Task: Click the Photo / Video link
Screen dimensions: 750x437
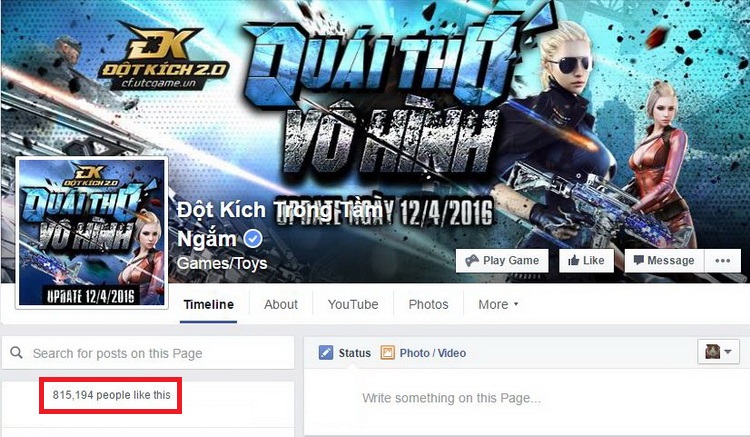Action: click(x=432, y=353)
